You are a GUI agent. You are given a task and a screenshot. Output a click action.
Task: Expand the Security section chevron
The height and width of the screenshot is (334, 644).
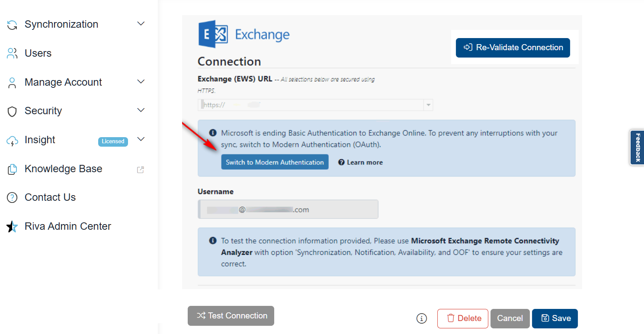tap(141, 110)
